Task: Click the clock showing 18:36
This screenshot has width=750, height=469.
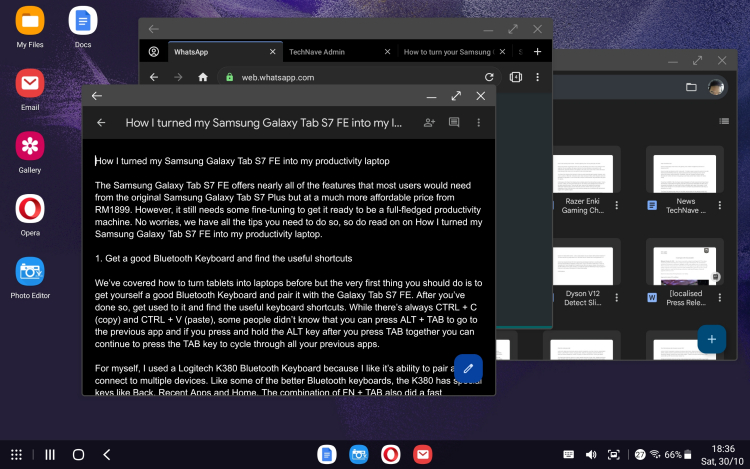Action: pos(723,449)
